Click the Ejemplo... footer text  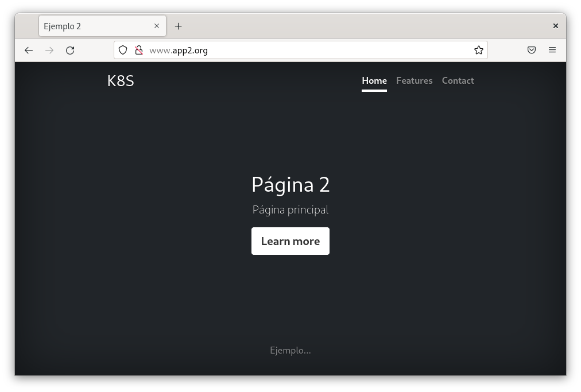290,351
